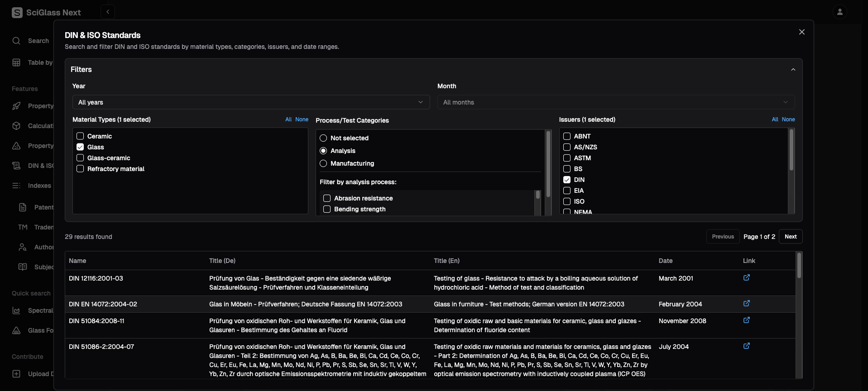This screenshot has height=391, width=868.
Task: Go to the Next results page
Action: (791, 237)
